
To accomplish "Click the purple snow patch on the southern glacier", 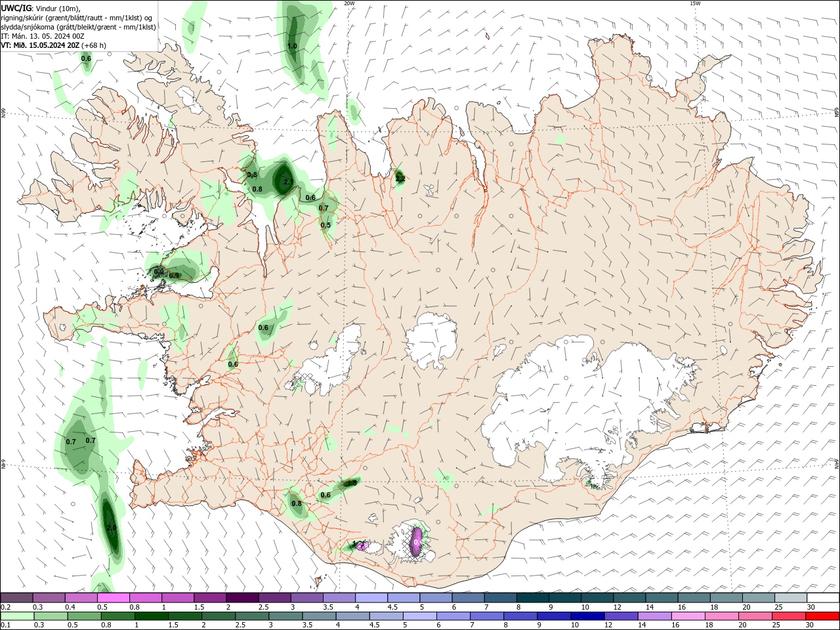I will tap(416, 542).
